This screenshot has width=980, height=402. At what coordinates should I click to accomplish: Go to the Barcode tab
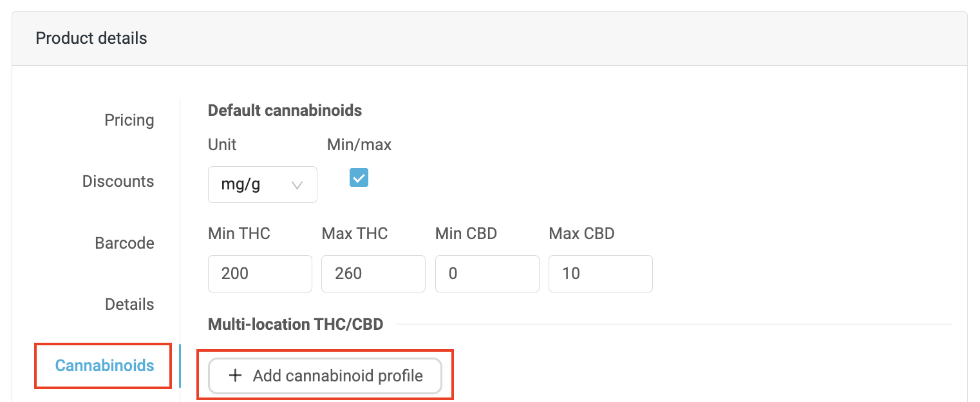pyautogui.click(x=125, y=244)
